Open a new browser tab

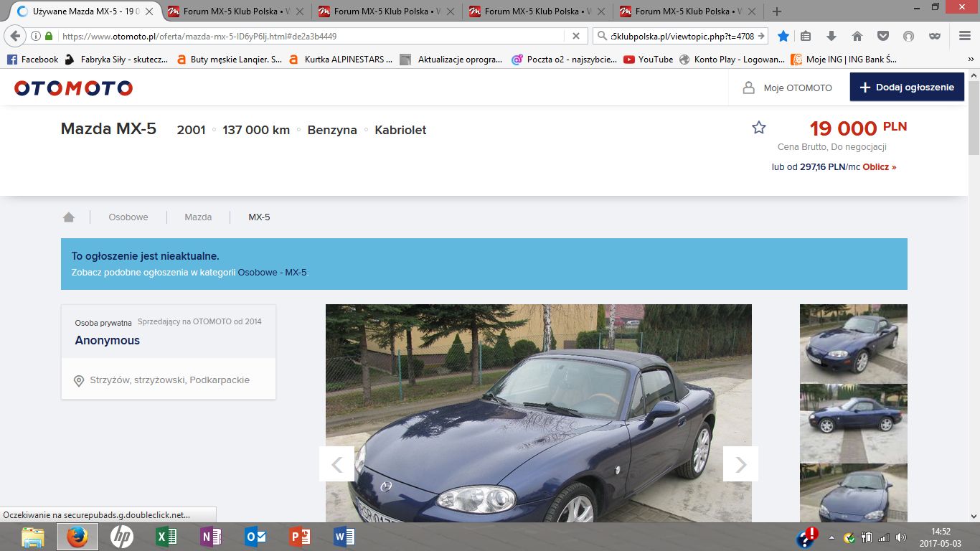(x=776, y=11)
